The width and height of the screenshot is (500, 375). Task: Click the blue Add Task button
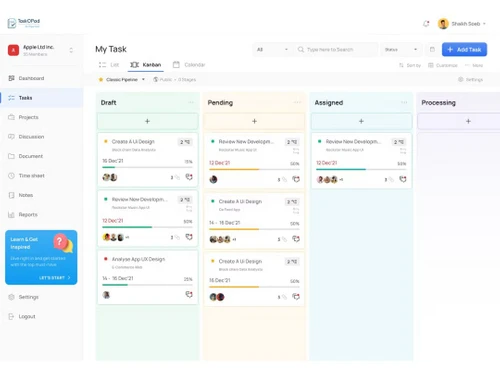pyautogui.click(x=464, y=49)
